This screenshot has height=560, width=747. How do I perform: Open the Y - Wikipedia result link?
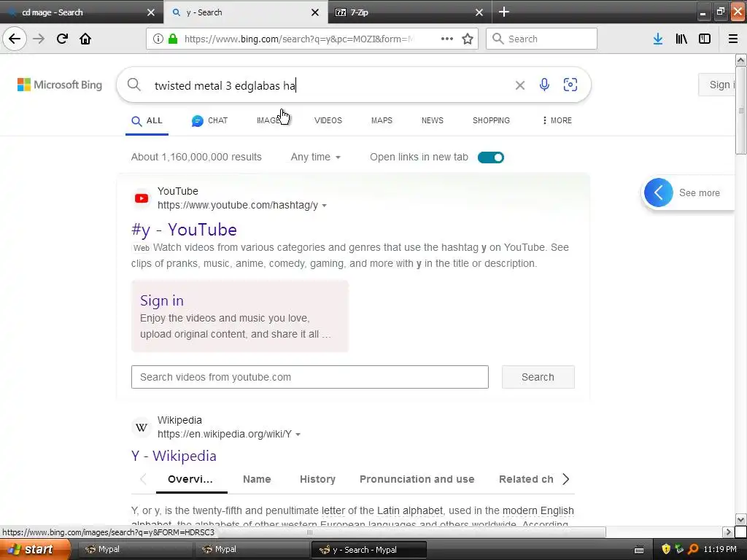[x=174, y=456]
